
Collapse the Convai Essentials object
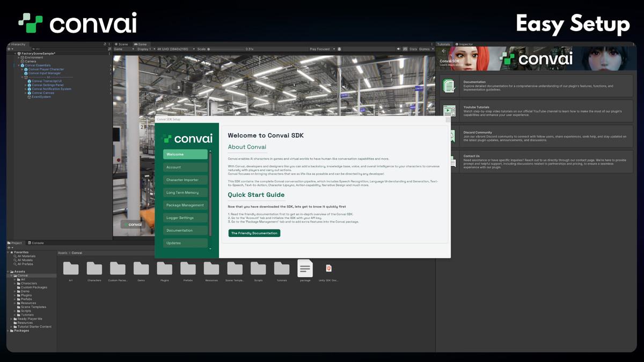pyautogui.click(x=19, y=65)
